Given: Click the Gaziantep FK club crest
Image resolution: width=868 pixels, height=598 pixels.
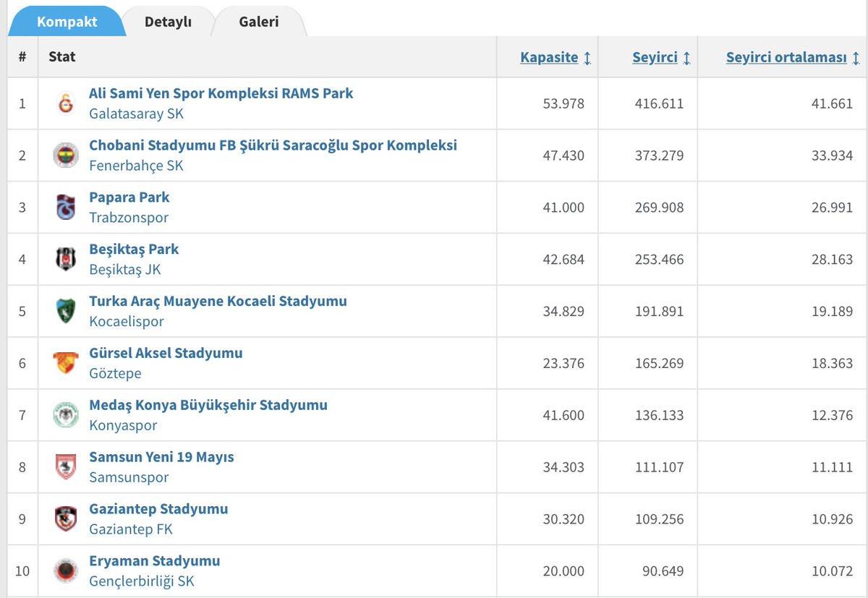Looking at the screenshot, I should (x=65, y=520).
